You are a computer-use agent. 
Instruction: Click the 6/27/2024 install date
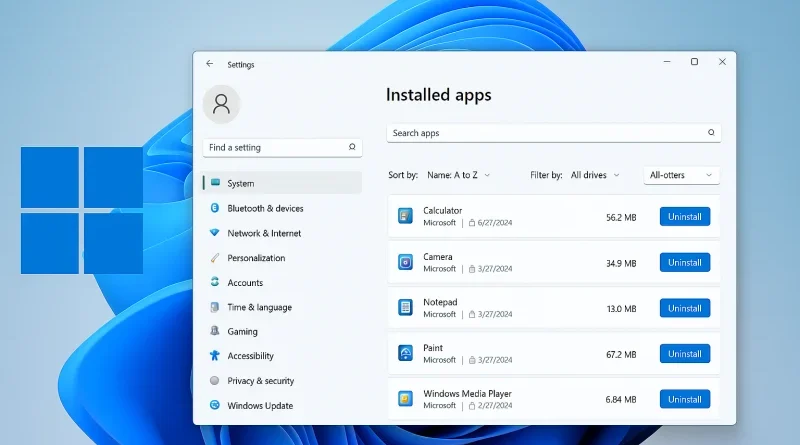click(494, 222)
